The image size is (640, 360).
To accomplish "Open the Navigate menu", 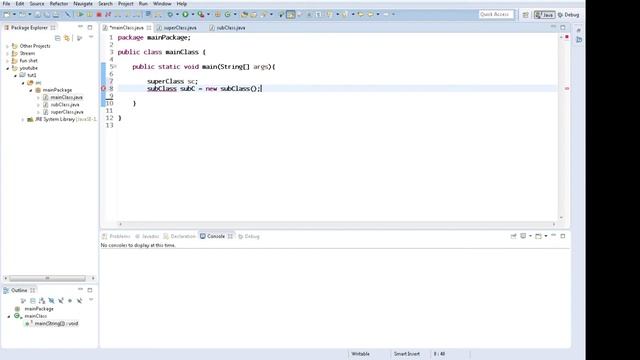I will coord(83,4).
